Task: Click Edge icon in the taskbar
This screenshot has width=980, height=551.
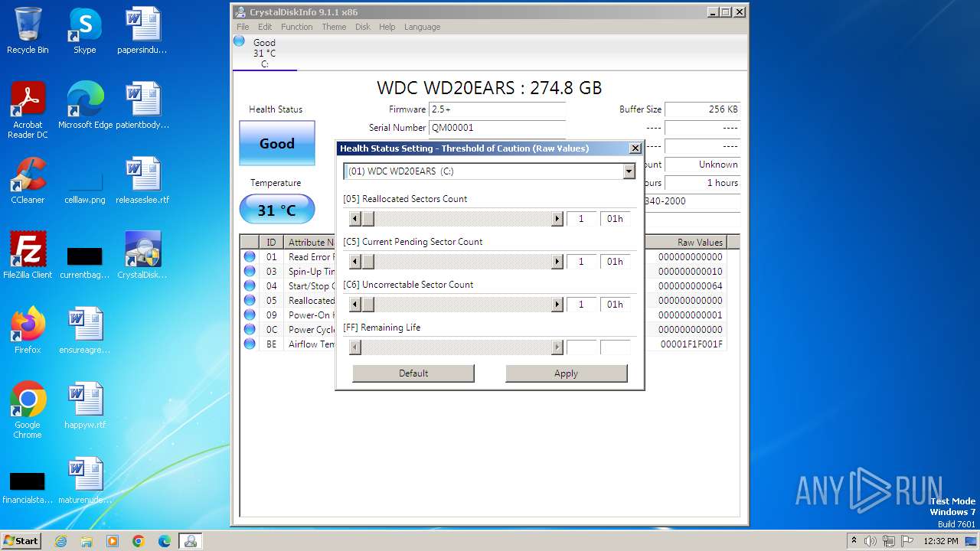Action: click(165, 541)
